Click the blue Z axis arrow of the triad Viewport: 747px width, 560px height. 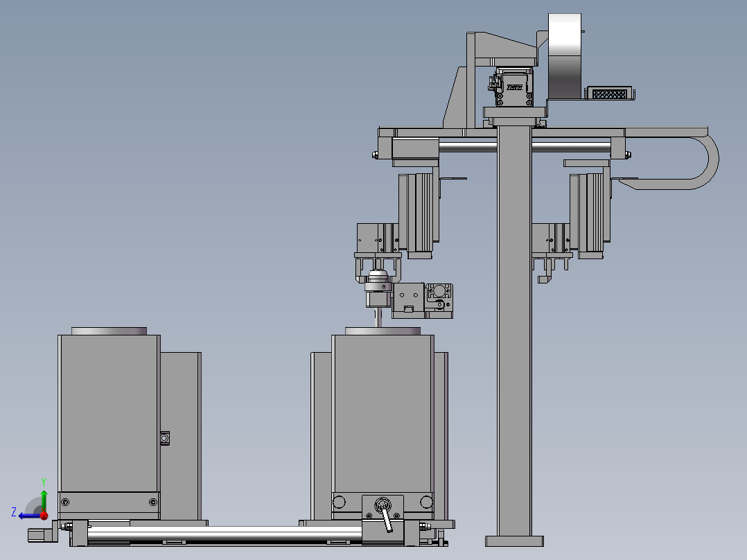pos(28,516)
